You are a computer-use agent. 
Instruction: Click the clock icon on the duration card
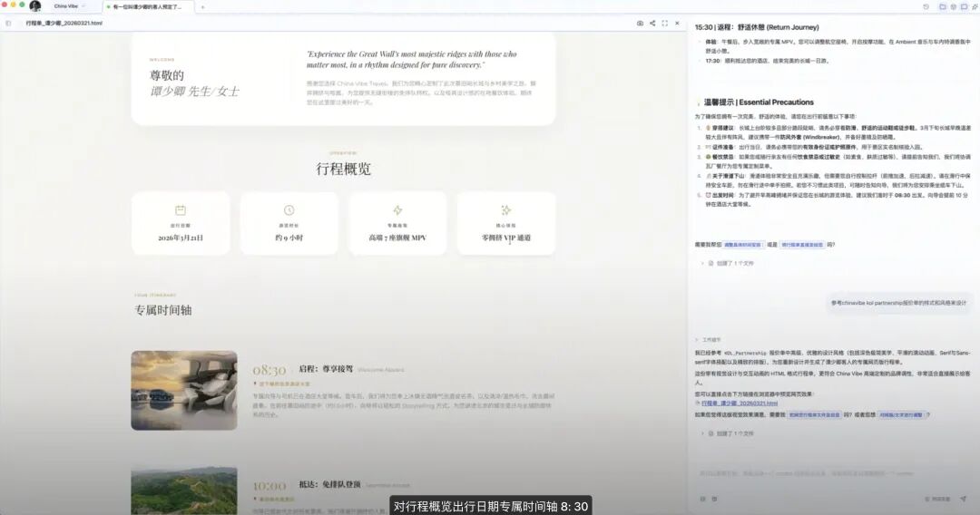[289, 210]
